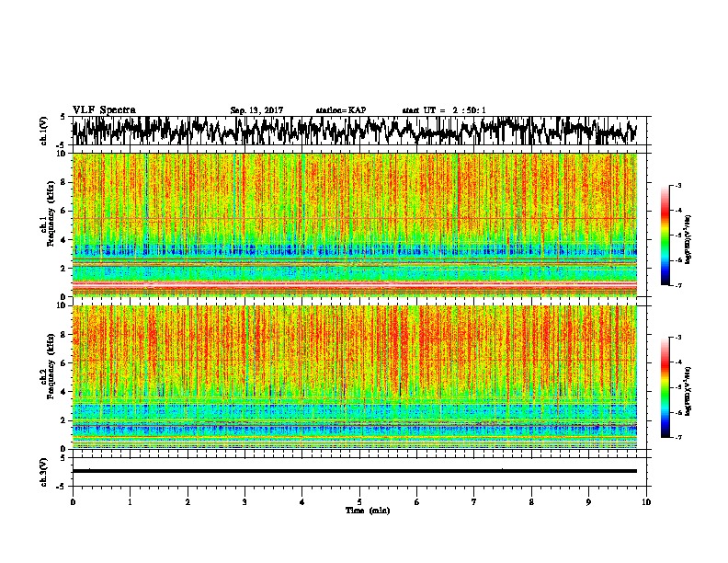Image resolution: width=728 pixels, height=563 pixels.
Task: Click the '5' tick label on the time axis
Action: (x=359, y=502)
